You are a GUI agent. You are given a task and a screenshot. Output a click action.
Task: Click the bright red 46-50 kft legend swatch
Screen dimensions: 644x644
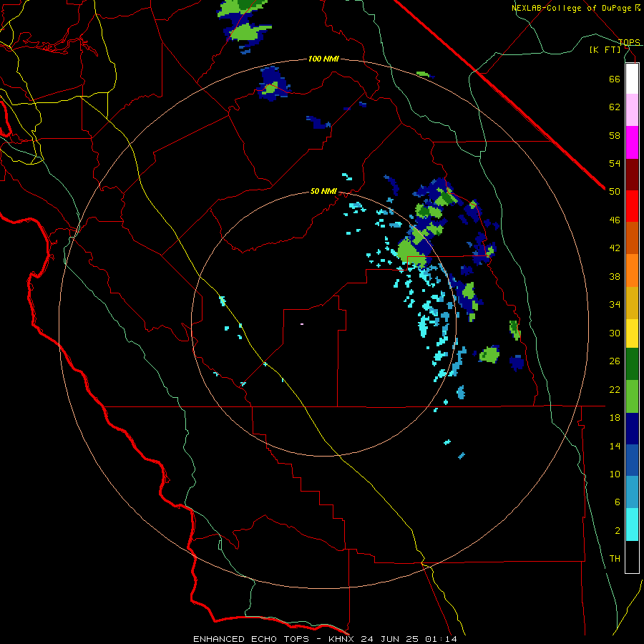point(632,206)
